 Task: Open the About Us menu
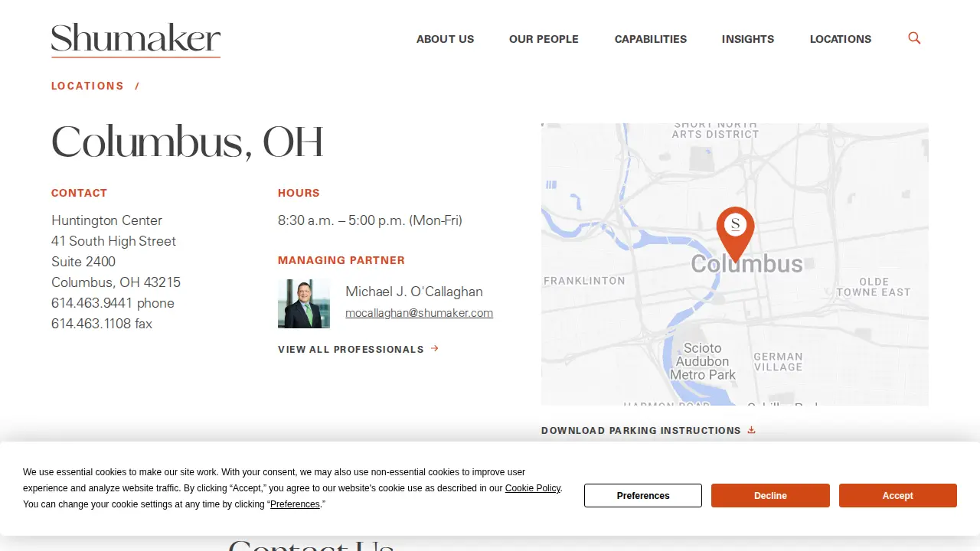(445, 39)
